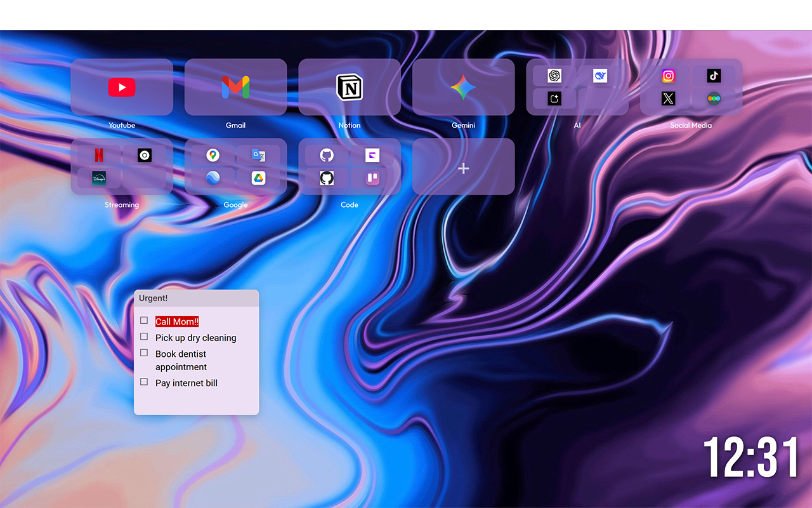
Task: Open Trello in the Code folder
Action: click(372, 178)
